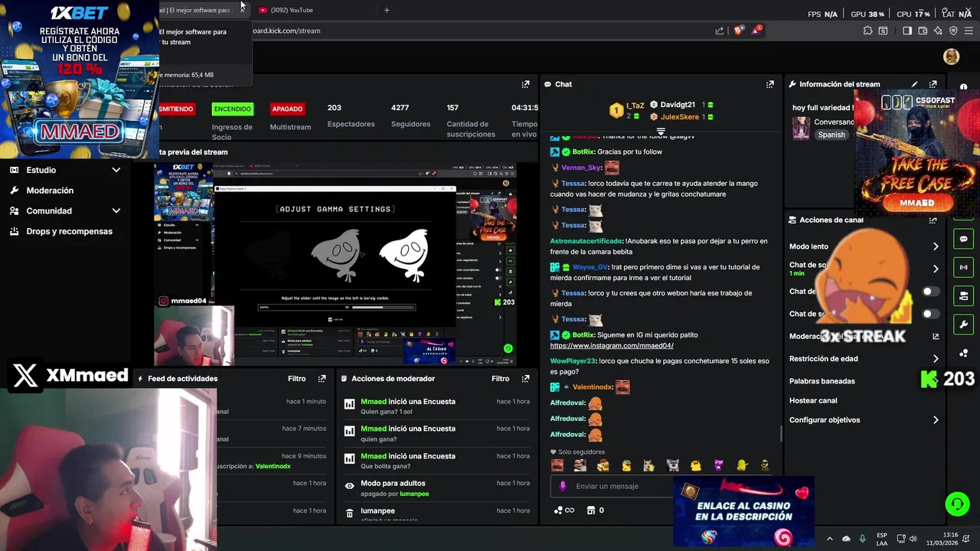Viewport: 980px width, 551px height.
Task: Toggle the APAGADO Multistream badge
Action: tap(287, 109)
